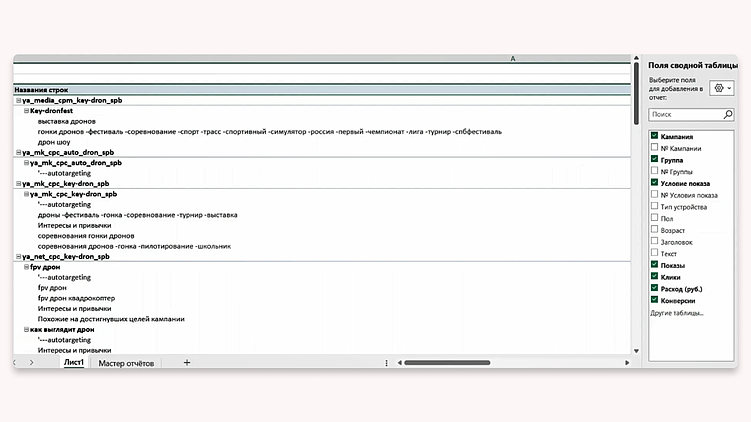Image resolution: width=751 pixels, height=422 pixels.
Task: Collapse ya_mk_cpc_auto_dron_spb campaign row
Action: tap(18, 152)
